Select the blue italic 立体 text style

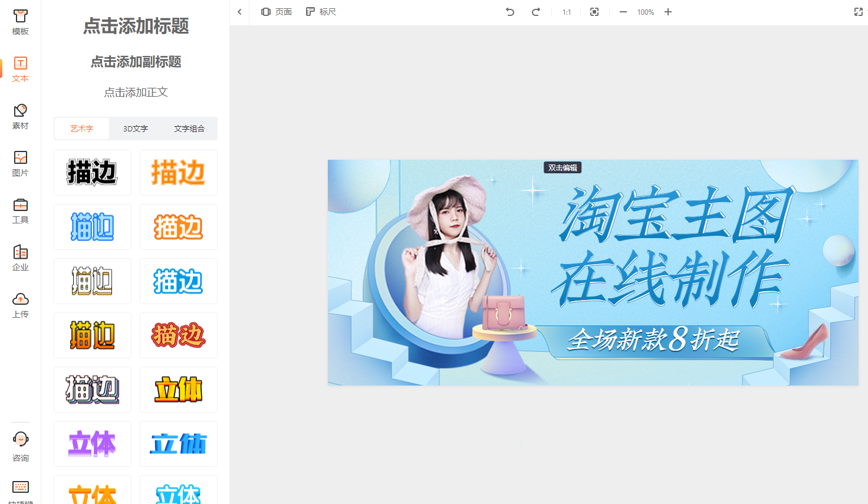click(179, 444)
